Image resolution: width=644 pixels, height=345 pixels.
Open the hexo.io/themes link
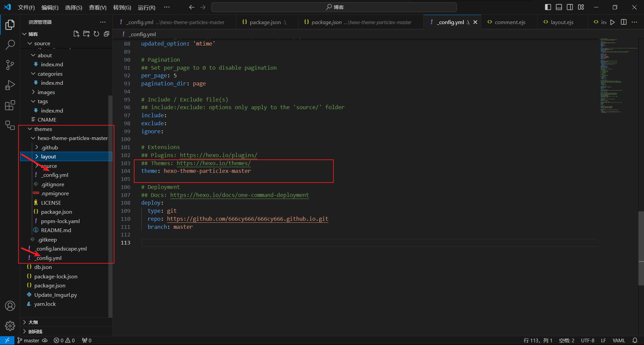pyautogui.click(x=214, y=163)
